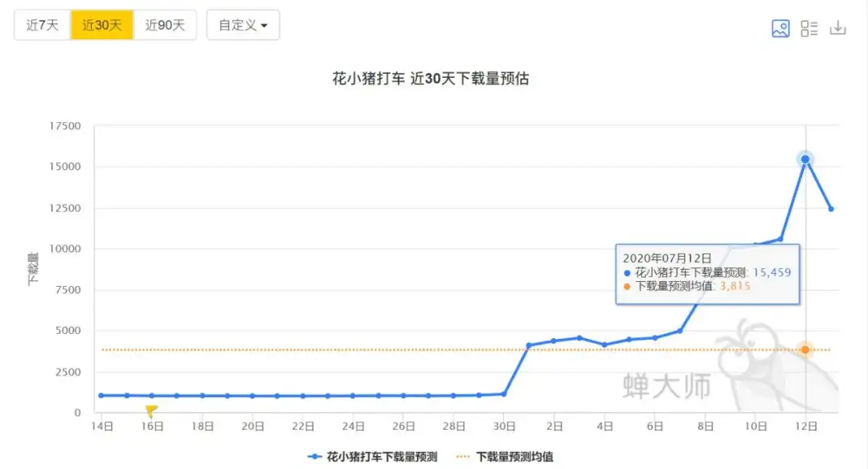This screenshot has height=469, width=868.
Task: Open the 自定义 date range dropdown
Action: [x=243, y=25]
